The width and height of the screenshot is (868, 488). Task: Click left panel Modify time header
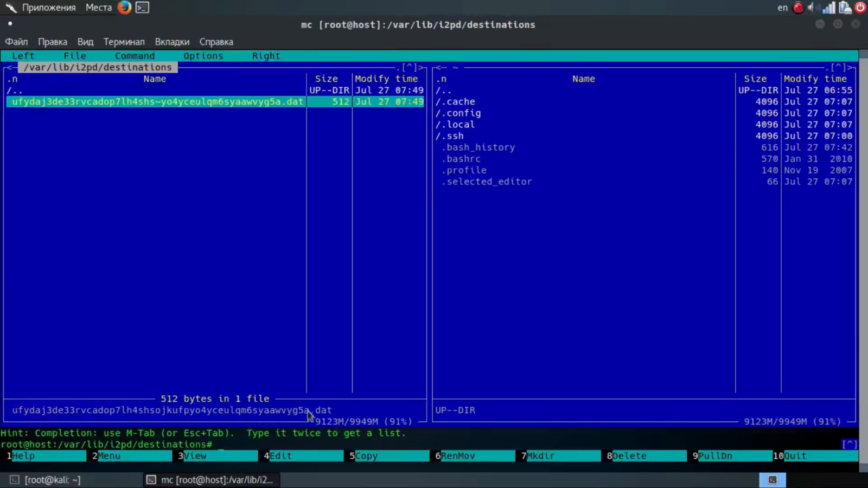386,79
